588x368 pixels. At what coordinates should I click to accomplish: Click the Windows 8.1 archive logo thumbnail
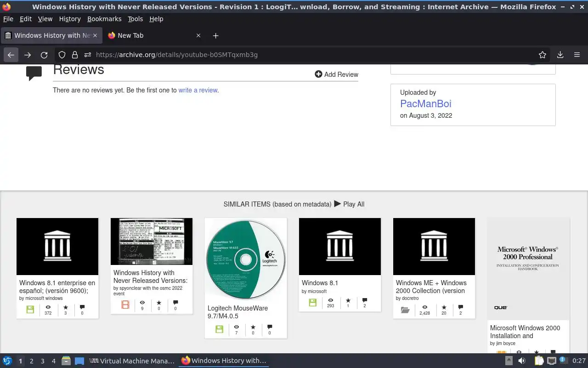[340, 247]
